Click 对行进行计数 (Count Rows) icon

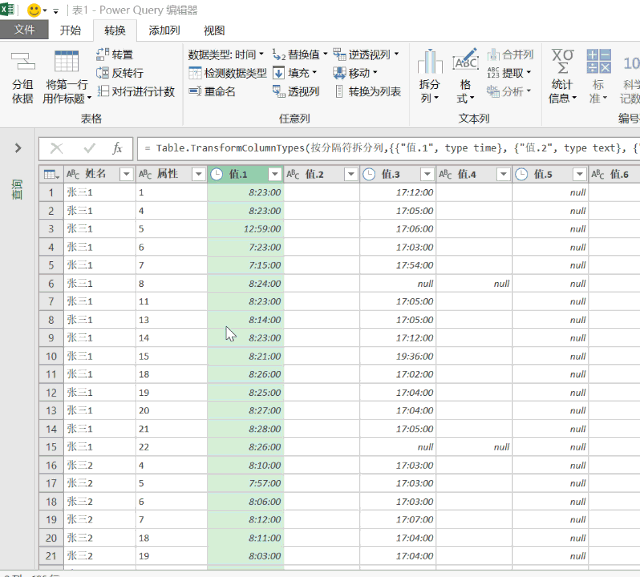[103, 91]
